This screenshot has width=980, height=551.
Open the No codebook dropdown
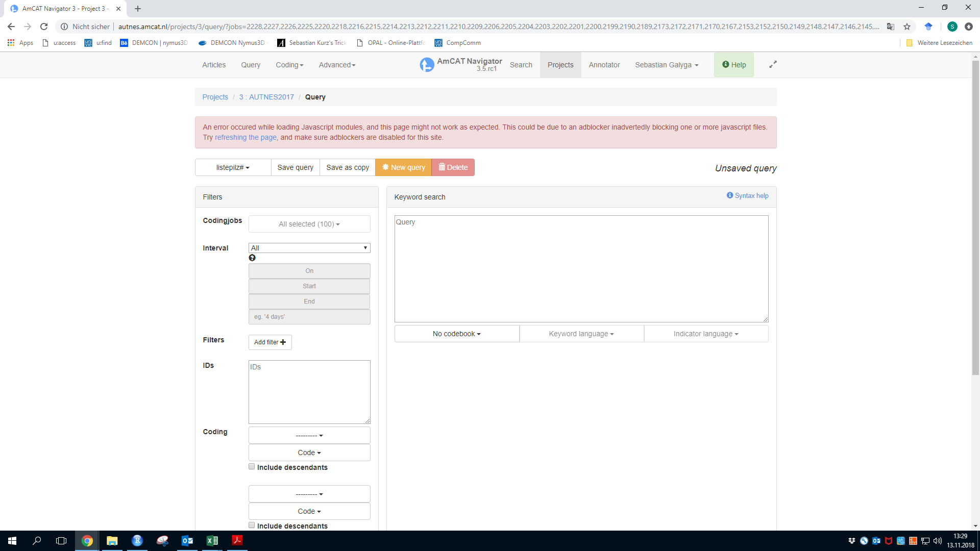click(x=456, y=333)
